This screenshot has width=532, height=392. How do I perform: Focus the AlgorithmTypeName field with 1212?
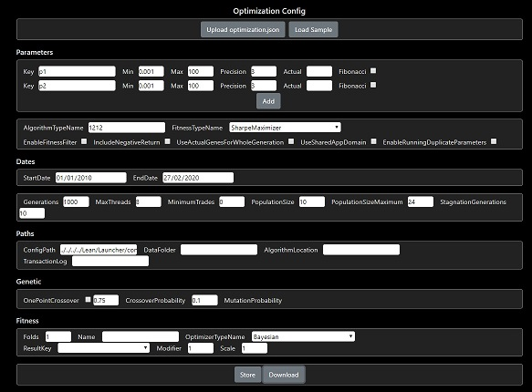pos(127,128)
